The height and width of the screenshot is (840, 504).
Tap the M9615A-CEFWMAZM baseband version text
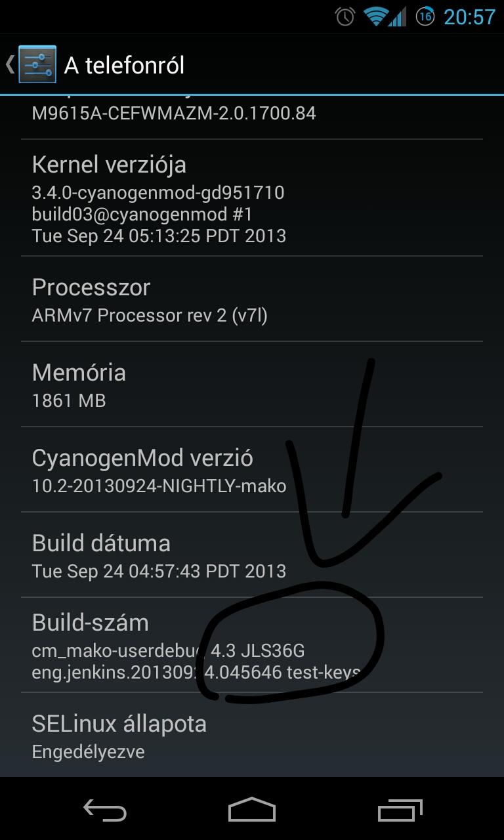tap(174, 114)
